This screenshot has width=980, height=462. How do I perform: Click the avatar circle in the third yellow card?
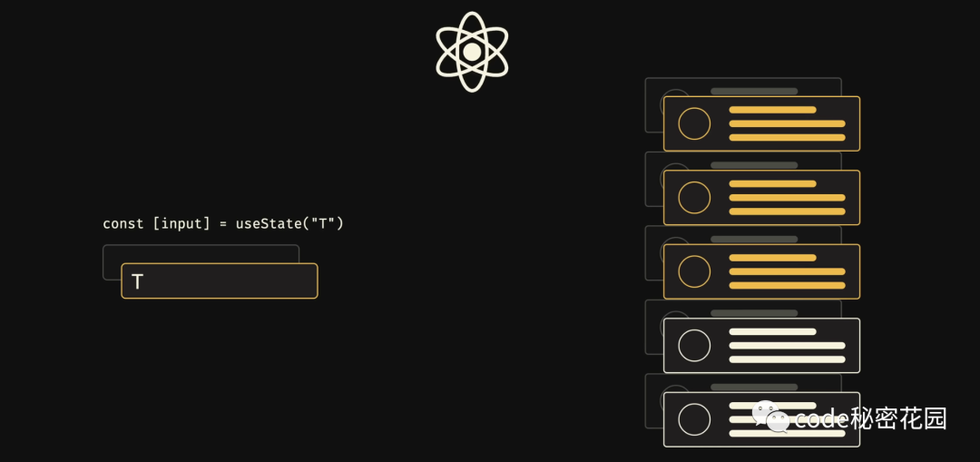(694, 271)
